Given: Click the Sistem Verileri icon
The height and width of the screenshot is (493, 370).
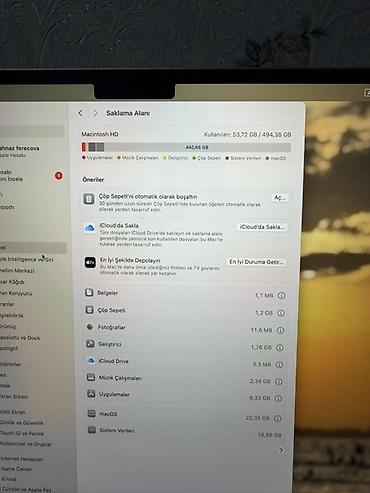Looking at the screenshot, I should (92, 430).
